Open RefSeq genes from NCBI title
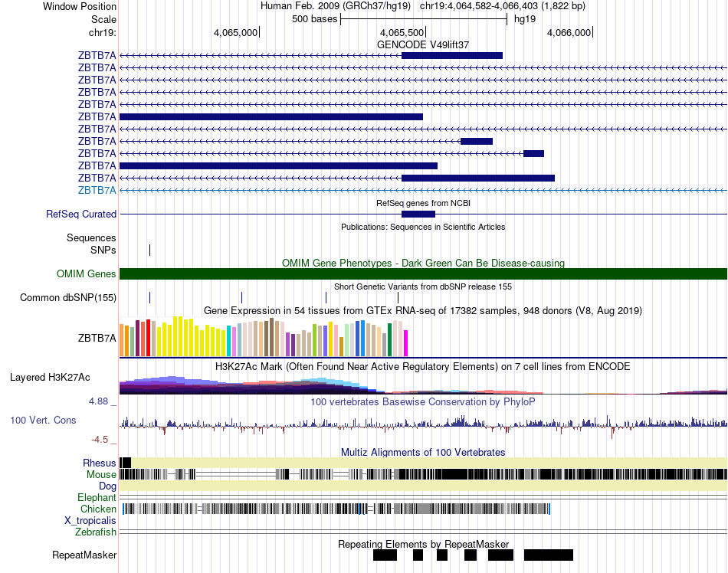Screen dimensions: 728x573 [x=423, y=203]
